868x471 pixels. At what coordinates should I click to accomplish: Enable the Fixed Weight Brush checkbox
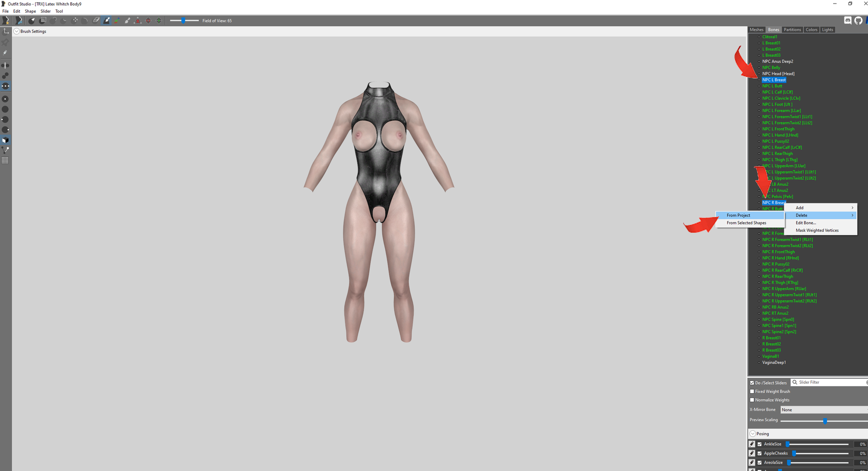752,391
